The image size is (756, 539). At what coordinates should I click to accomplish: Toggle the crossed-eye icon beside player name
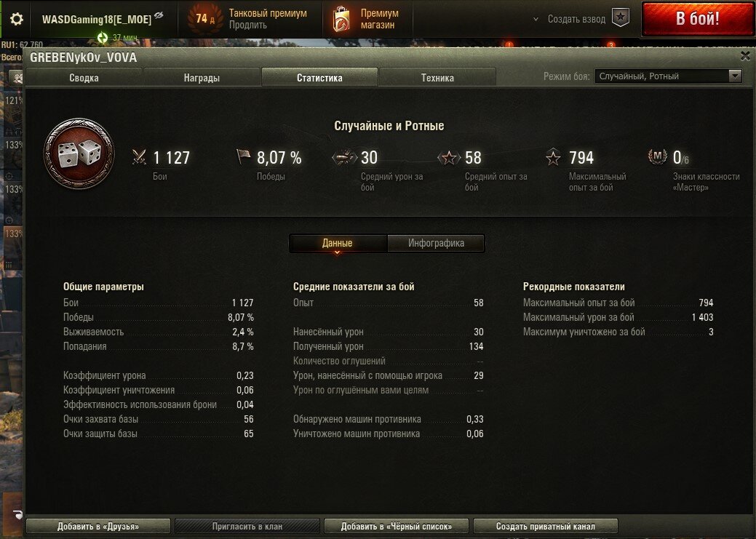coord(159,16)
